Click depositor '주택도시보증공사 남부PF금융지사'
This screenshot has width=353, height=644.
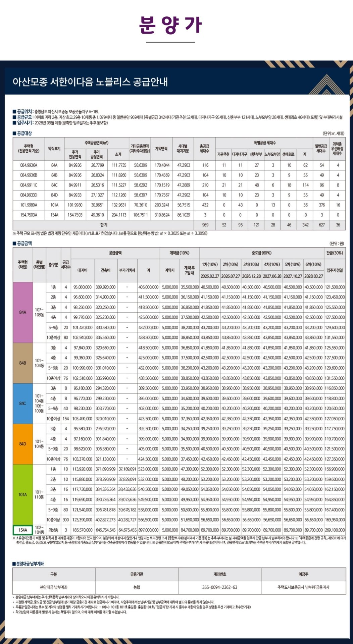coord(303,587)
